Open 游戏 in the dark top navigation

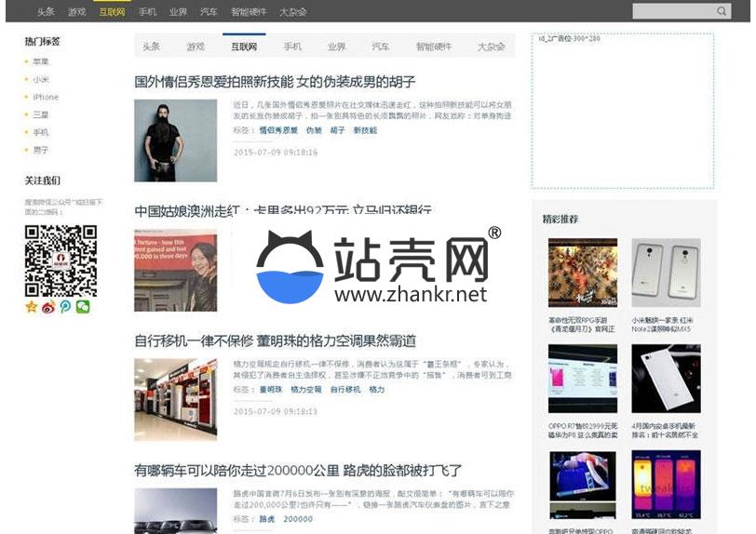pos(76,12)
